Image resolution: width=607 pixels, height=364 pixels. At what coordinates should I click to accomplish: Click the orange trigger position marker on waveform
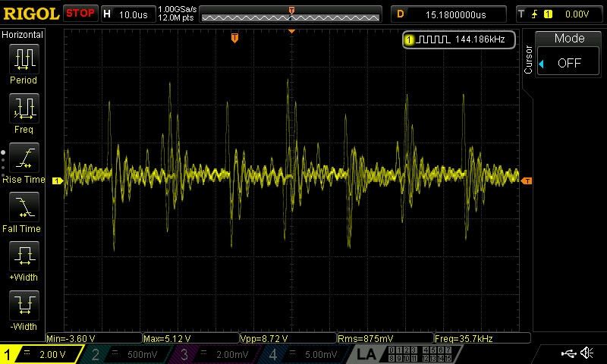234,38
